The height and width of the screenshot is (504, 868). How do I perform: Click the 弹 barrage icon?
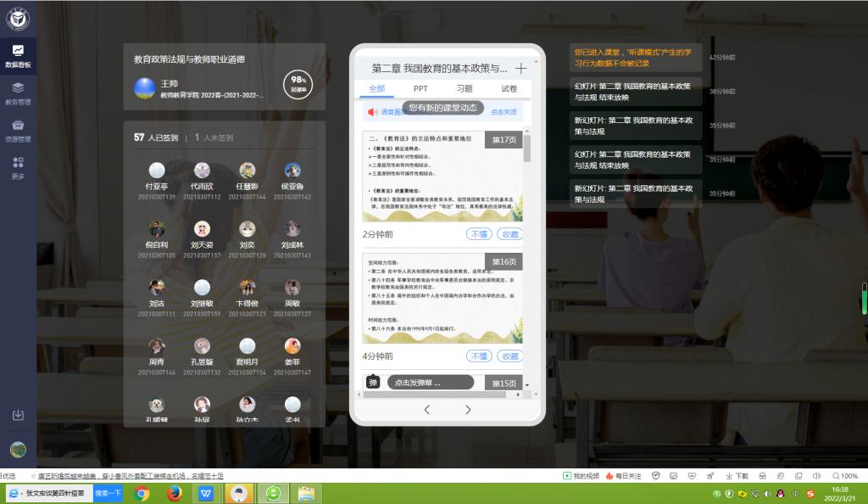[x=373, y=383]
